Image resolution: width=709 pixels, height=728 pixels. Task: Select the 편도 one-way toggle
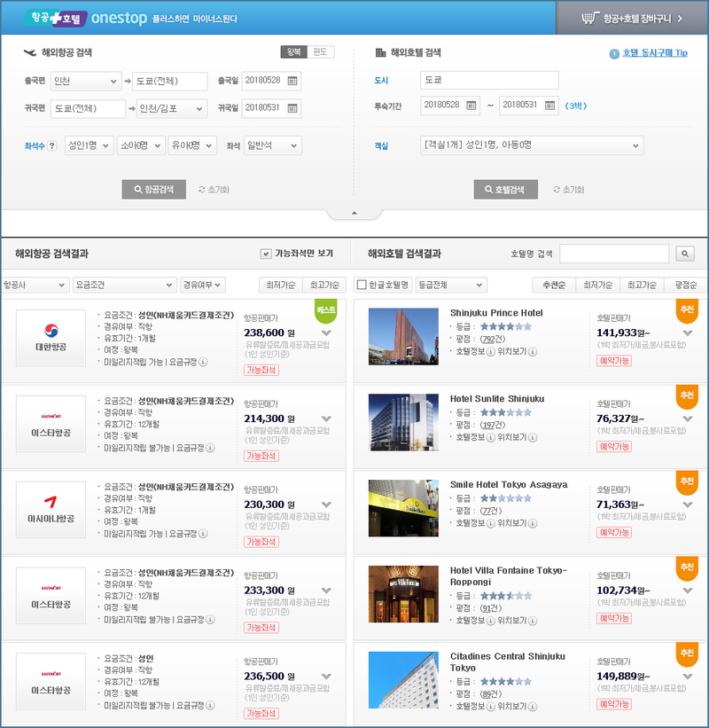pyautogui.click(x=320, y=52)
